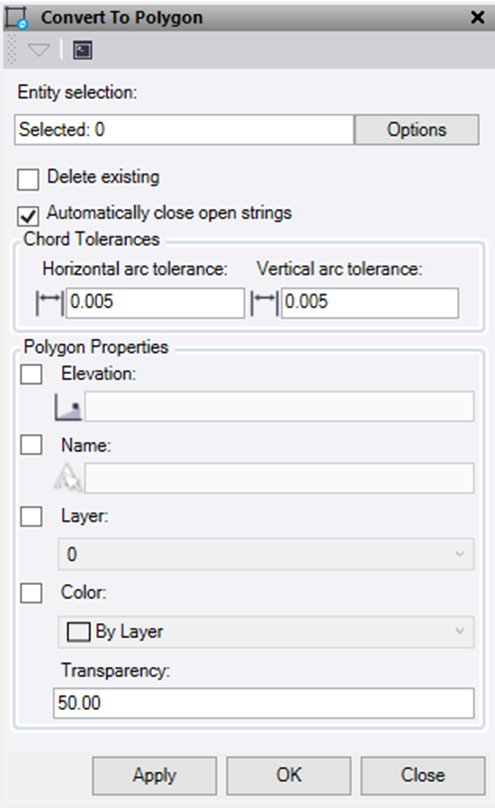Click the name pick icon
495x808 pixels.
pos(68,477)
